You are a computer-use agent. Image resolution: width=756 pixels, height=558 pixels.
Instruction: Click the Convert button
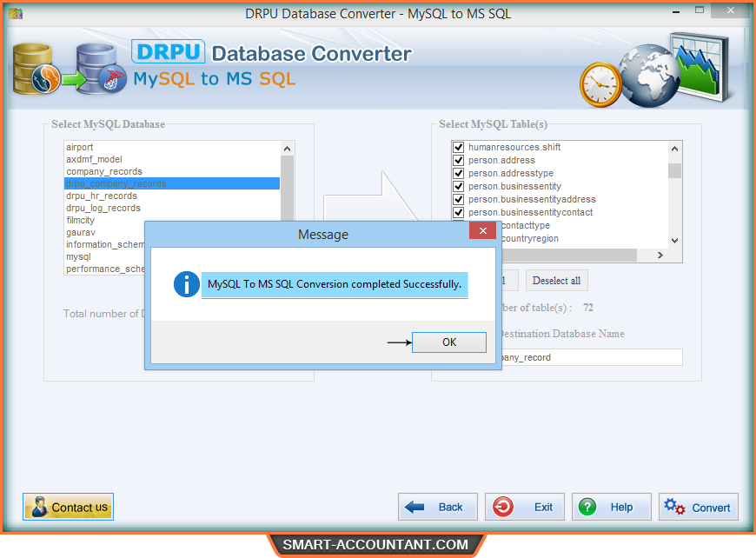point(698,507)
